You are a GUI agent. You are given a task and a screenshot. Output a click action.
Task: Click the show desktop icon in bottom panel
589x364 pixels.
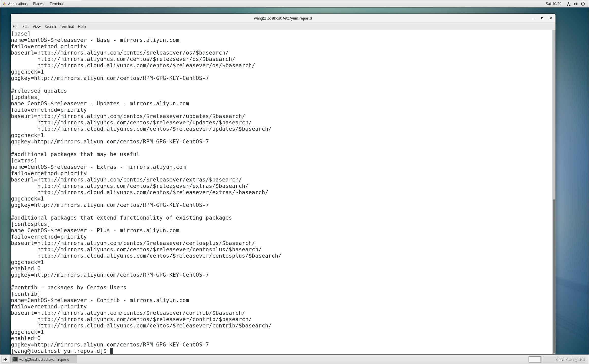click(x=5, y=359)
